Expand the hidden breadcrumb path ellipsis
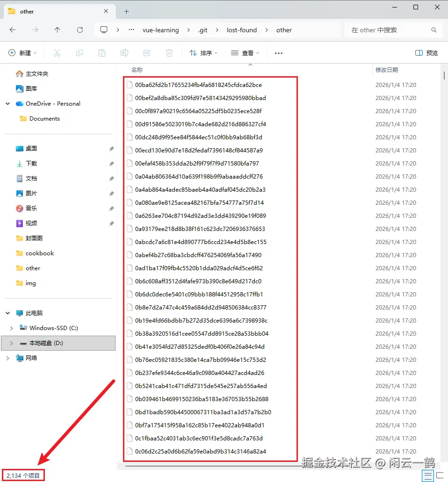This screenshot has width=448, height=482. point(131,30)
